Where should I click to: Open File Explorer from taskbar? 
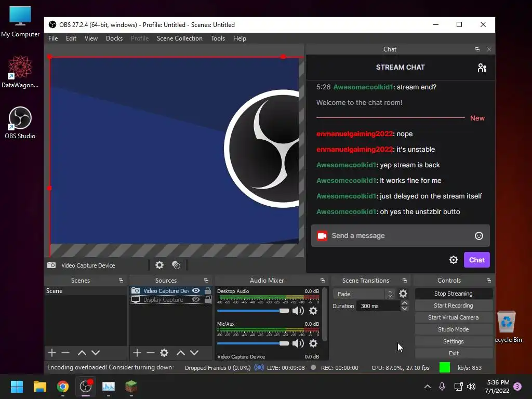pyautogui.click(x=39, y=387)
